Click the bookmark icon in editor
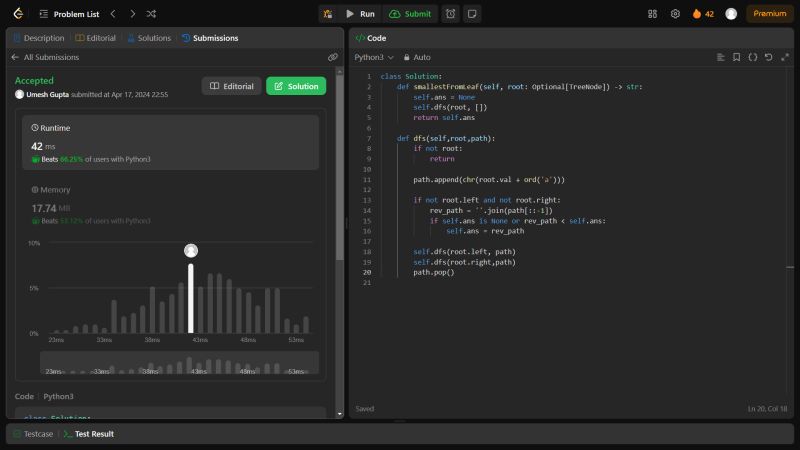The height and width of the screenshot is (450, 800). pos(736,57)
